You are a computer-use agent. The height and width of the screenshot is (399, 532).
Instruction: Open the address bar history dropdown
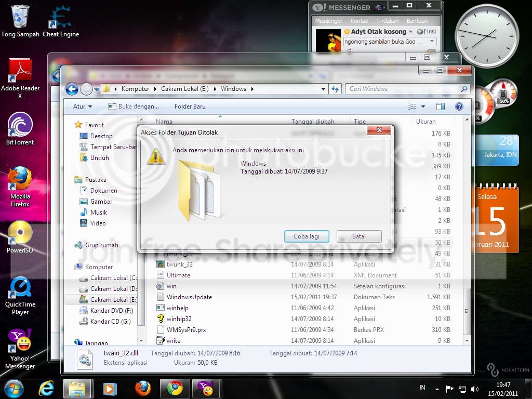pos(323,89)
